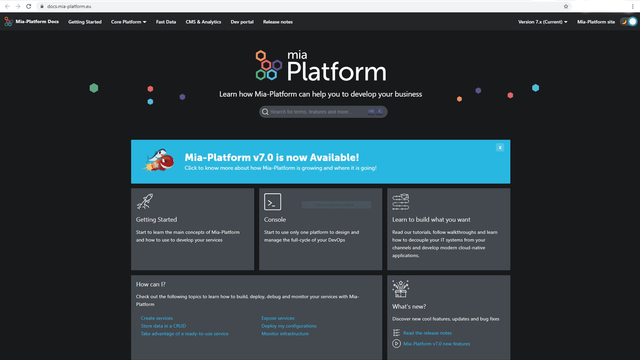Screen dimensions: 640x360
Task: Open Take advantage of a ready-to-use service link
Action: point(184,334)
